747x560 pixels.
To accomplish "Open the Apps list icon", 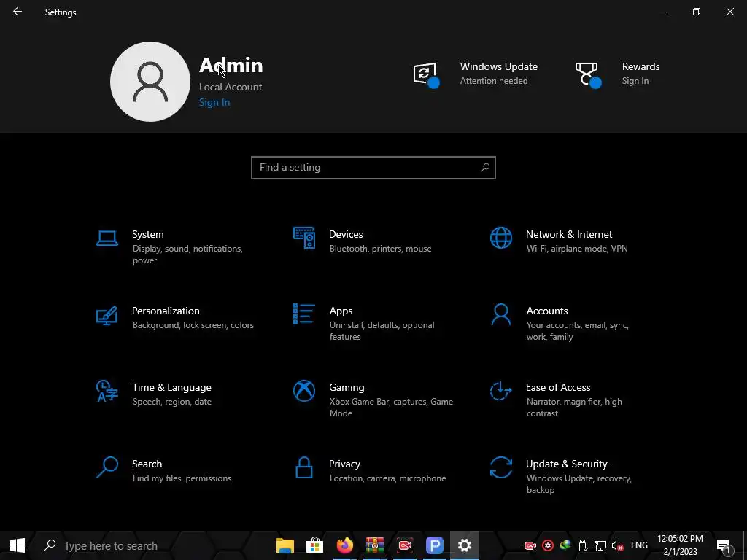I will [x=304, y=314].
